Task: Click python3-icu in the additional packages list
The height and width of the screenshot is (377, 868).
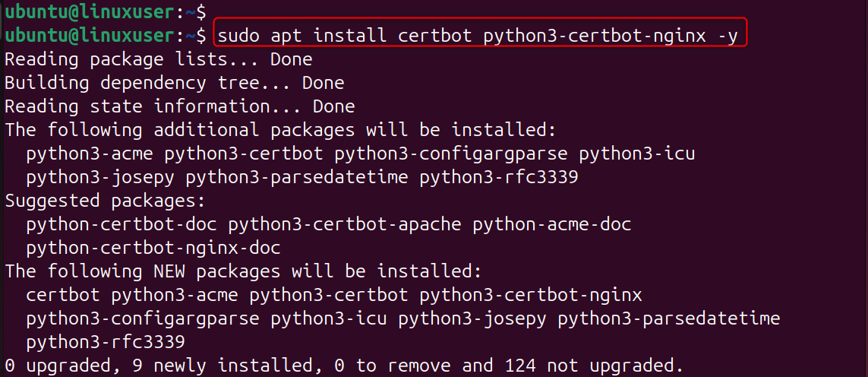Action: click(636, 154)
